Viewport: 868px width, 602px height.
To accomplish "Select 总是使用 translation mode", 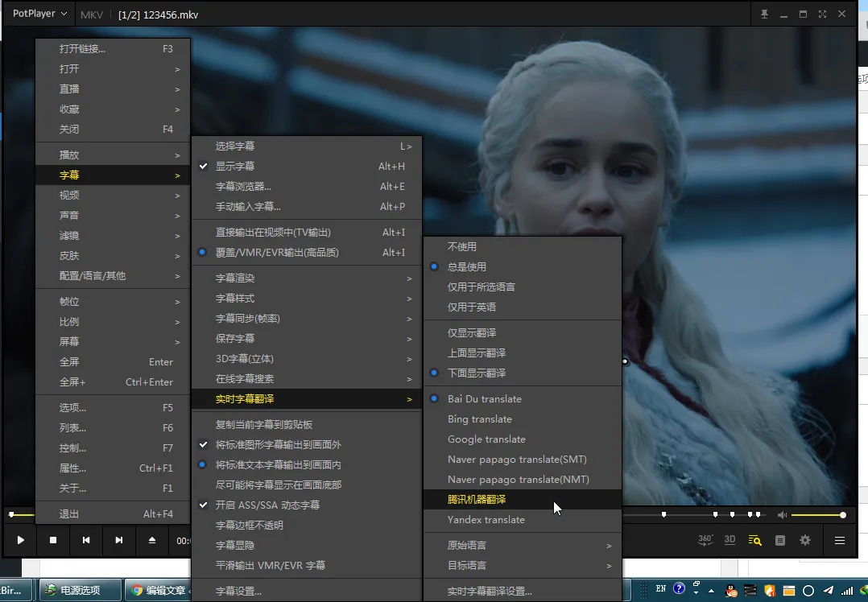I will 523,266.
